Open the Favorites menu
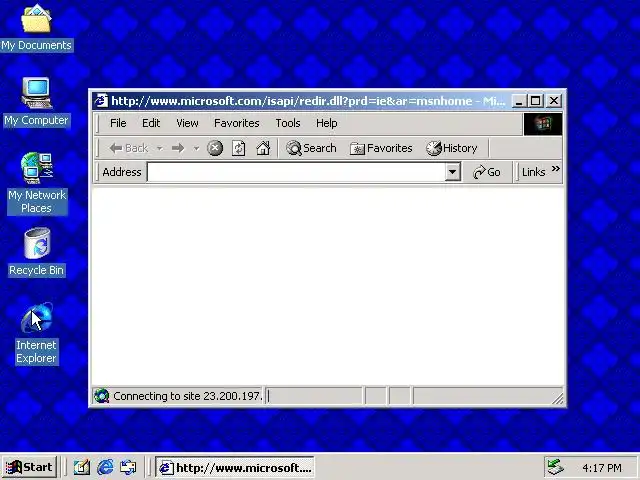 237,123
